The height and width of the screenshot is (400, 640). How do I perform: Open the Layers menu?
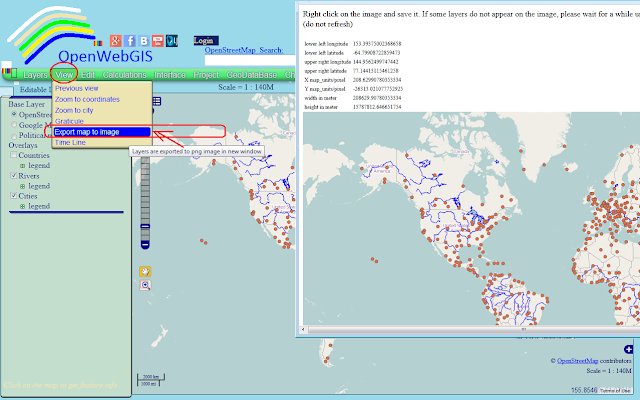35,75
